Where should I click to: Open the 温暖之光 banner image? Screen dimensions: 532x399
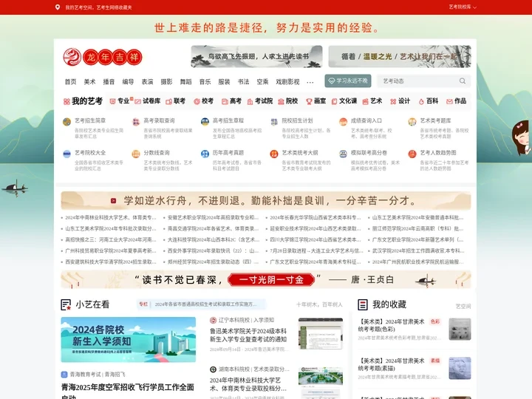click(400, 56)
